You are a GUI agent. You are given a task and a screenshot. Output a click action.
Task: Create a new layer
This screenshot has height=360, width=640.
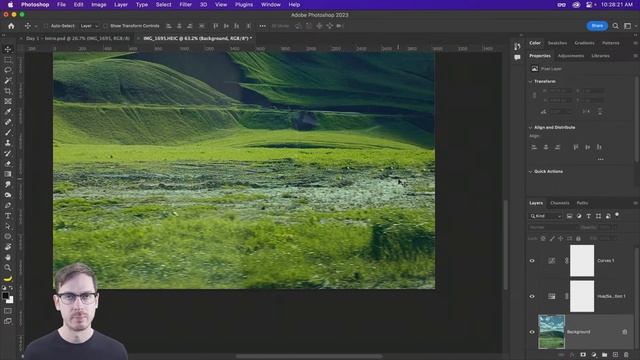click(x=615, y=355)
